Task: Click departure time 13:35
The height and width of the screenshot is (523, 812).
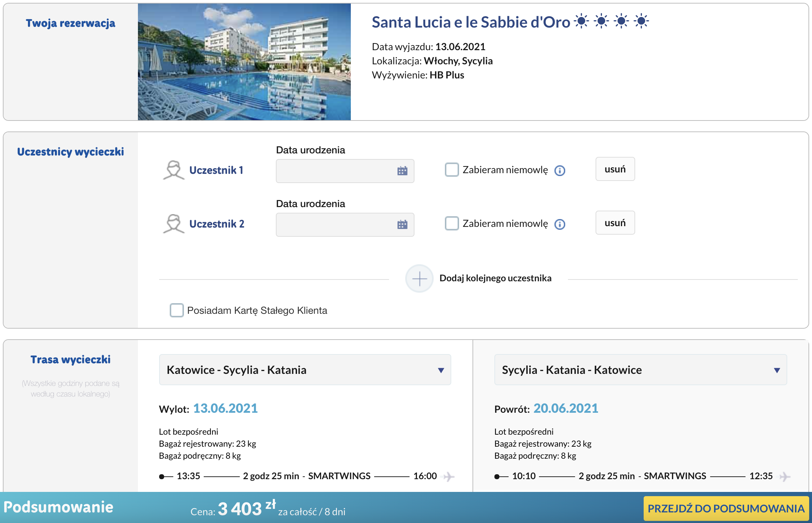Action: point(188,476)
